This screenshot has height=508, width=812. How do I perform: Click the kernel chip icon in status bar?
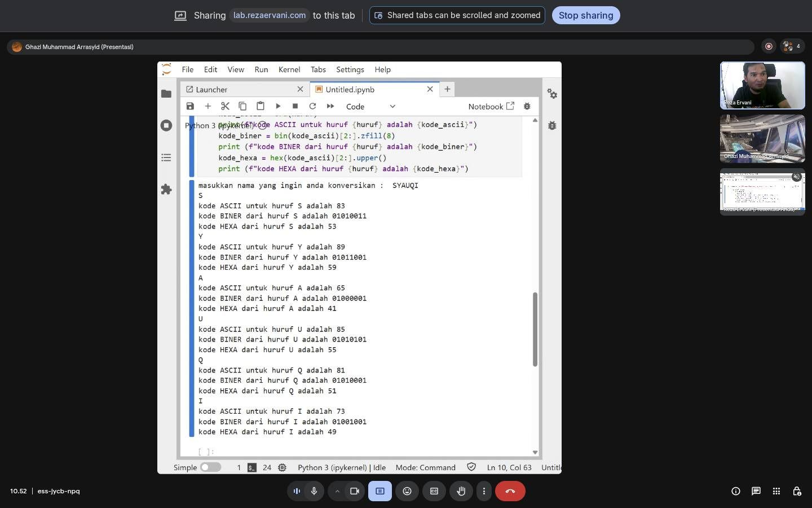coord(282,467)
